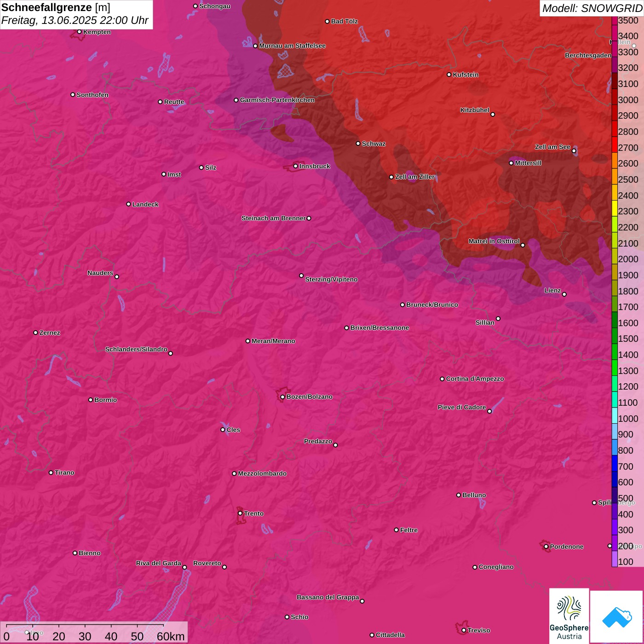Click the Cittadella label
Viewport: 644px width, 644px height.
click(x=390, y=635)
